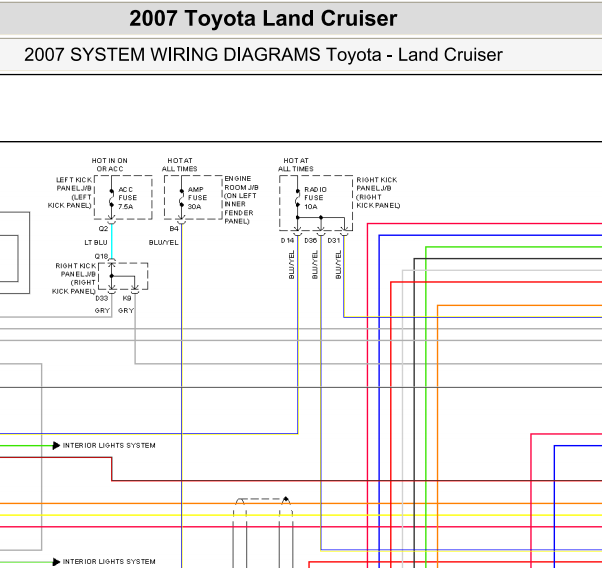602x568 pixels.
Task: Click the D36 connector label
Action: [x=311, y=240]
